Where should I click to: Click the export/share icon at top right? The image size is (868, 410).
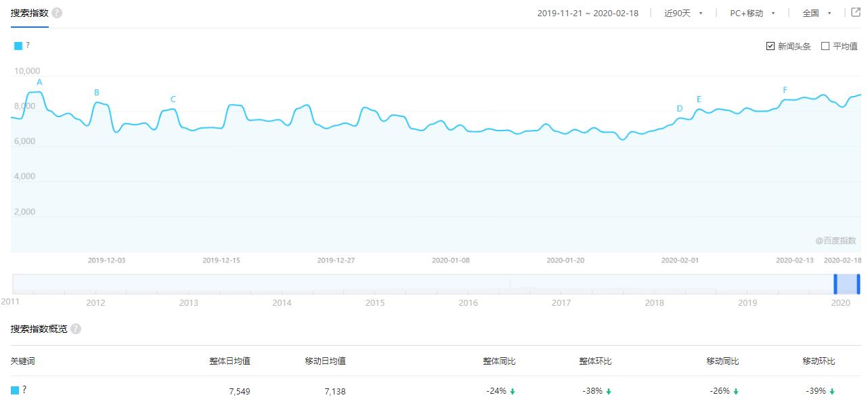point(856,13)
